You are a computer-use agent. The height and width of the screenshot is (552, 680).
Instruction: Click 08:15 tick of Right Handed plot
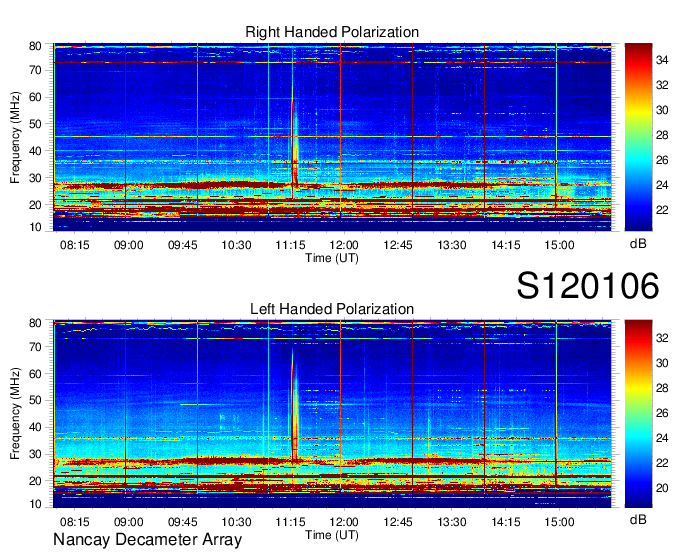[x=75, y=245]
